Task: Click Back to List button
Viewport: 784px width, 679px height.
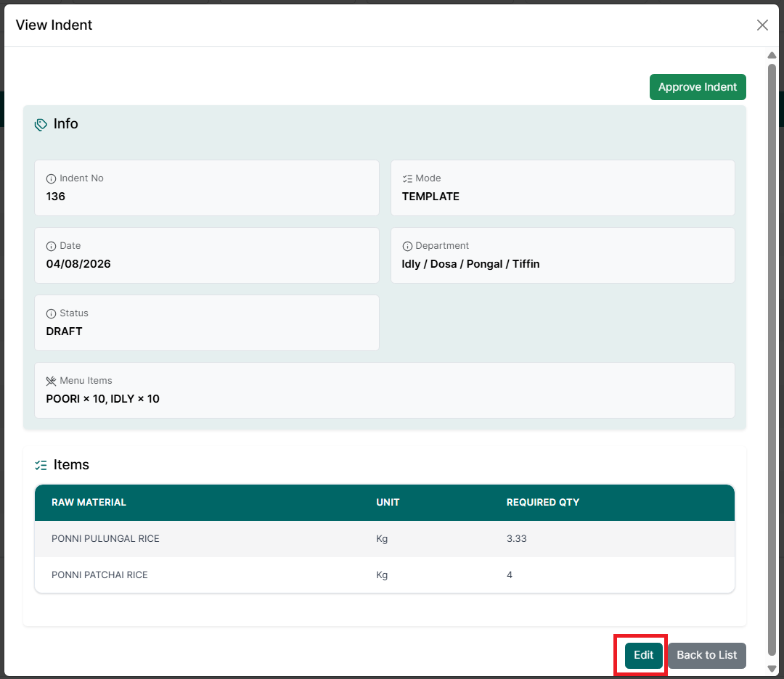Action: point(706,655)
